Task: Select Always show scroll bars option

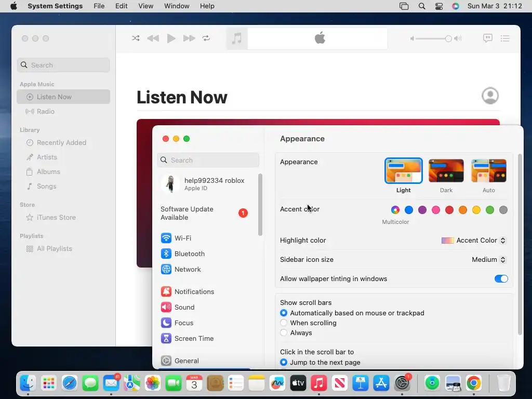Action: [284, 332]
